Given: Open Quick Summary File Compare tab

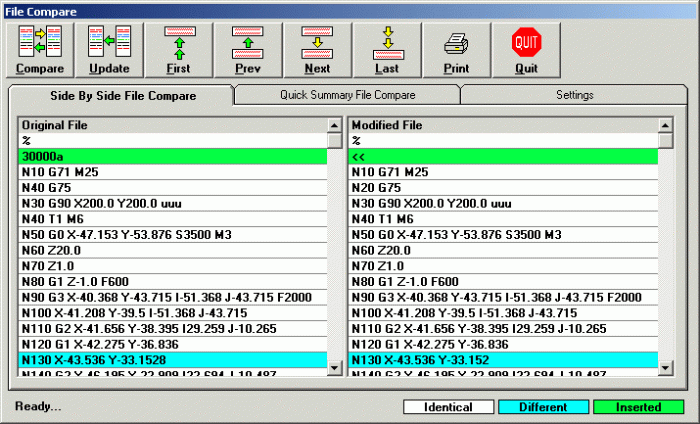Looking at the screenshot, I should point(347,95).
